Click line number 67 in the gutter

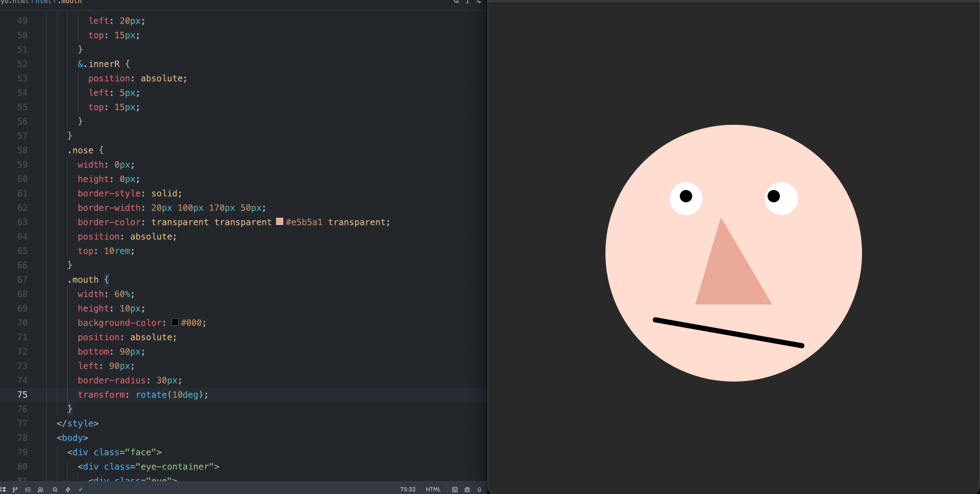coord(23,279)
